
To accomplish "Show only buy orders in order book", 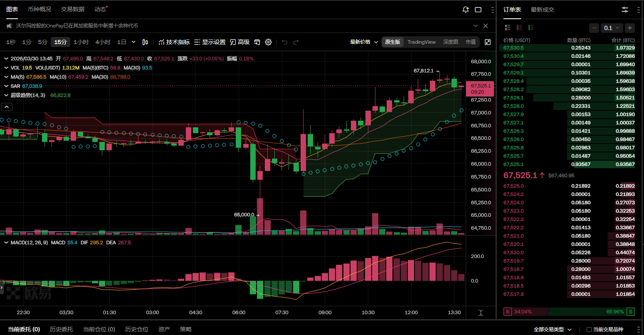I will pyautogui.click(x=530, y=27).
